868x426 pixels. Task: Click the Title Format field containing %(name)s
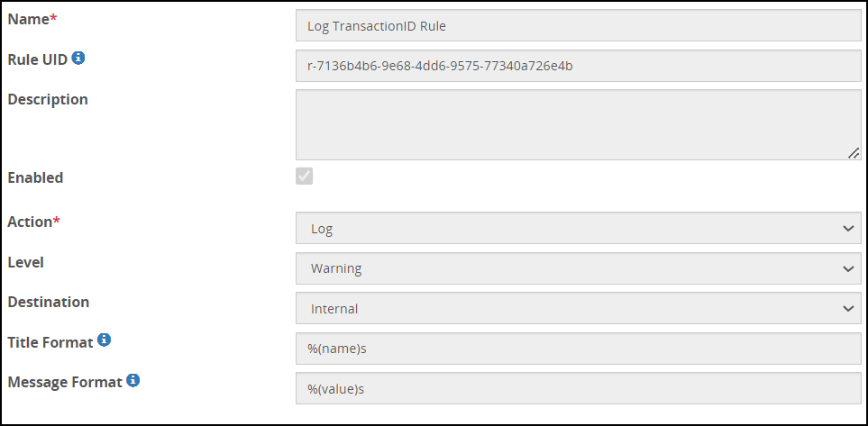coord(578,349)
